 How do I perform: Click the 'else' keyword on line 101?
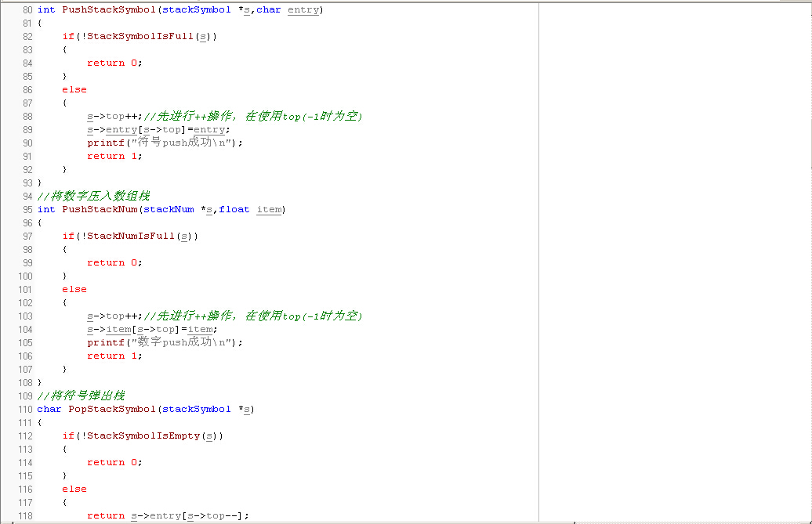pos(74,289)
